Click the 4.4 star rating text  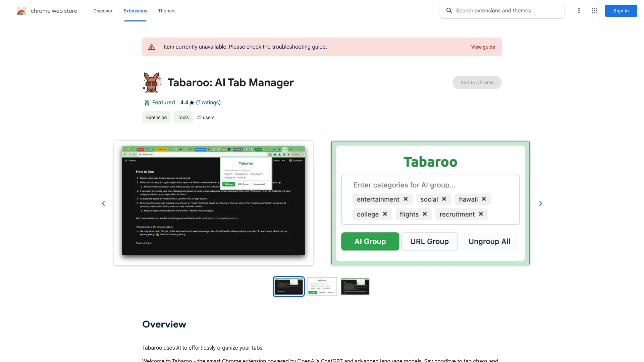184,103
